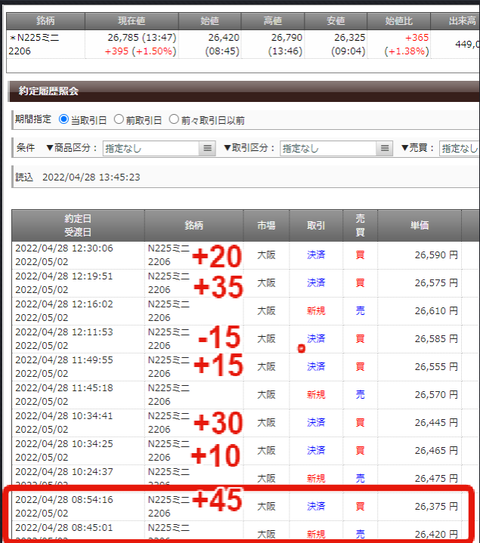Click the 市場 column header
Screen dimensions: 480x543
(266, 225)
